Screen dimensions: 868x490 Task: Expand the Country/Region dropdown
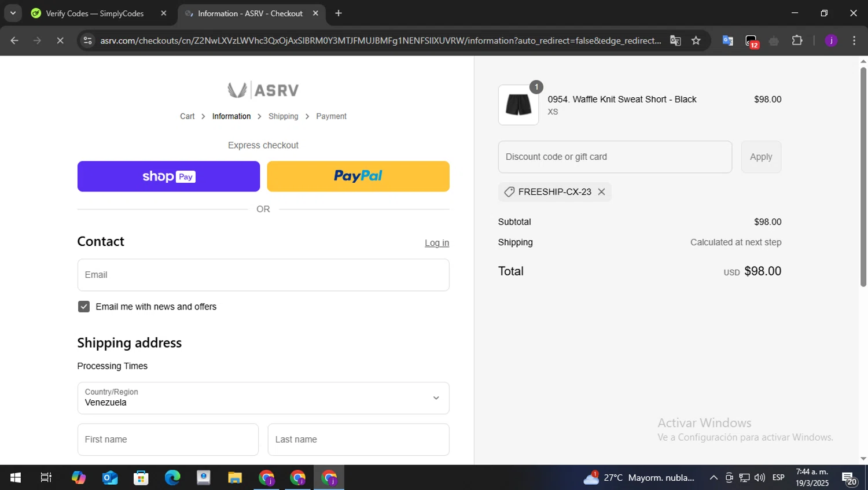coord(263,398)
